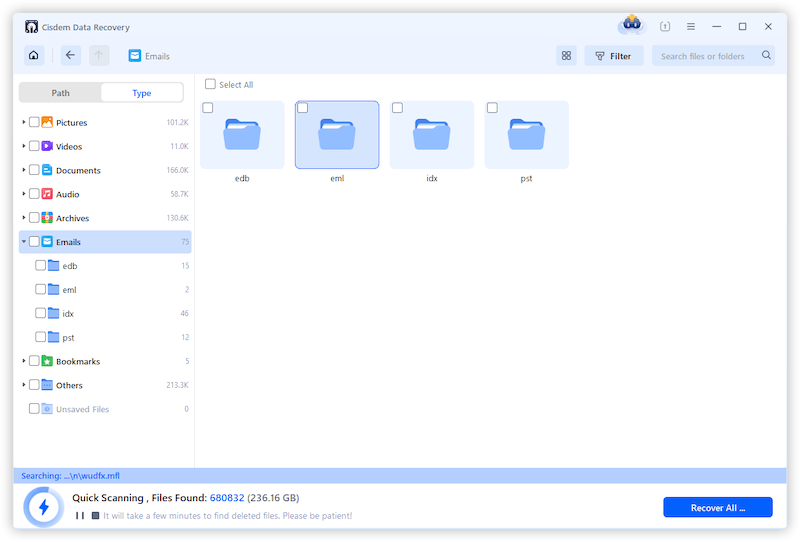Expand the Pictures tree node

tap(23, 122)
